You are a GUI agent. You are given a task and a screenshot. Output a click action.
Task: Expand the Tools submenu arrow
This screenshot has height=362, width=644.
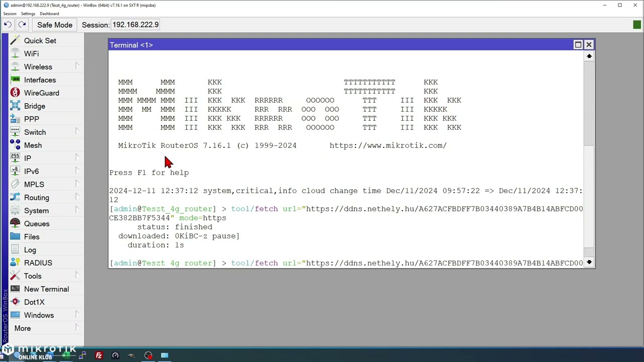tap(77, 276)
